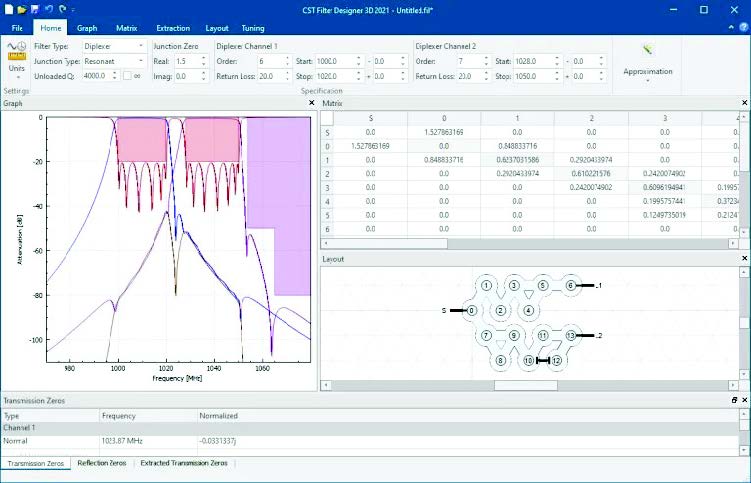Click the Undo arrow icon
The height and width of the screenshot is (483, 751).
coord(48,9)
